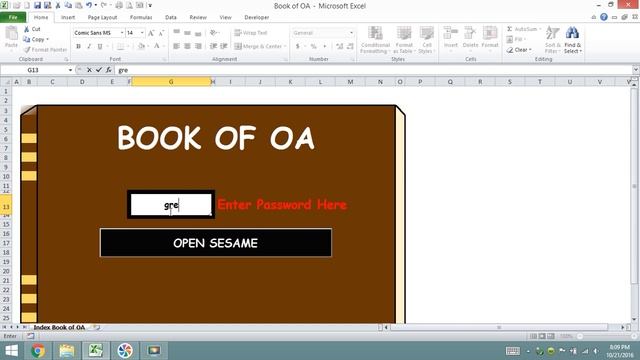Open the font size 14 dropdown
Viewport: 640px width, 360px height.
click(142, 33)
